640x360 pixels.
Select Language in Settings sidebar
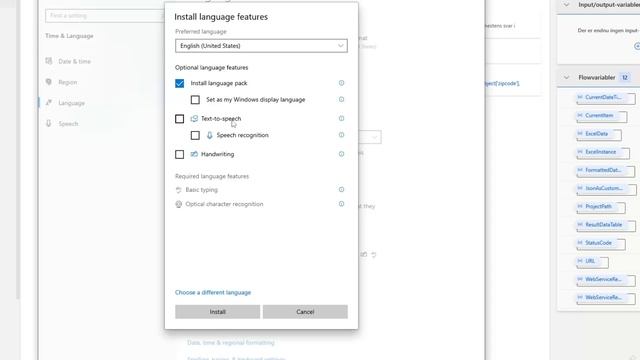point(71,103)
